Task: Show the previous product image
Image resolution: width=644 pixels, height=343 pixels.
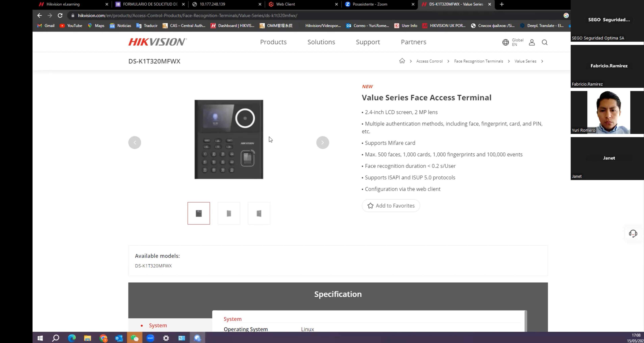Action: (x=135, y=142)
